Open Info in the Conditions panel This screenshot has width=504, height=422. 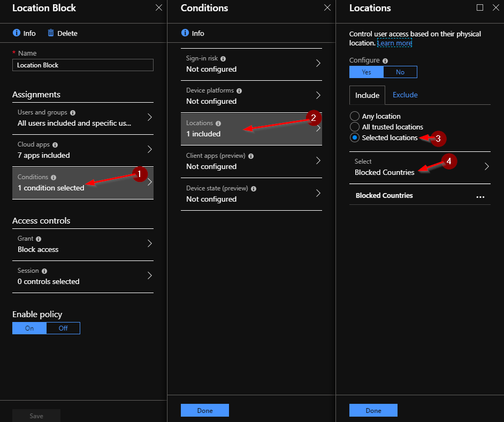pos(193,33)
